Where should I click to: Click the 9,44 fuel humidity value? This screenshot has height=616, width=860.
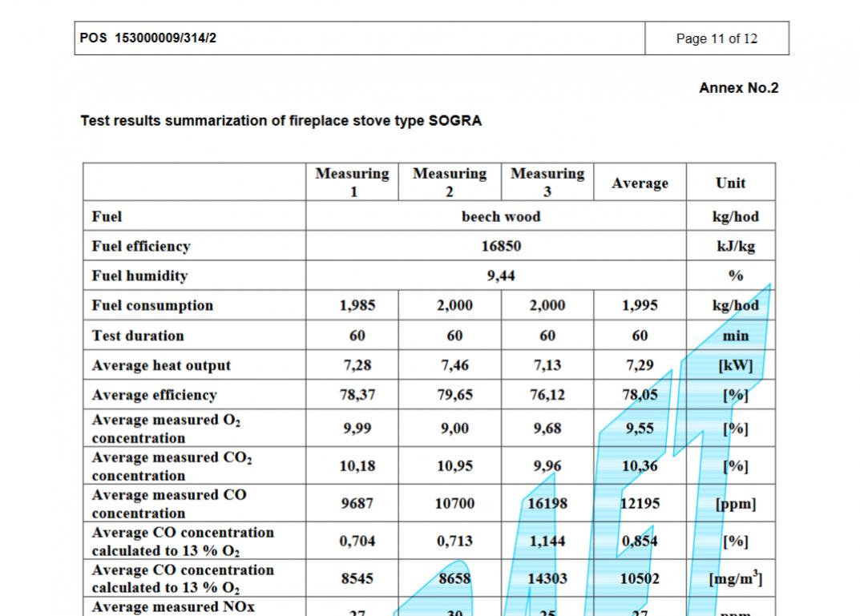tap(501, 276)
